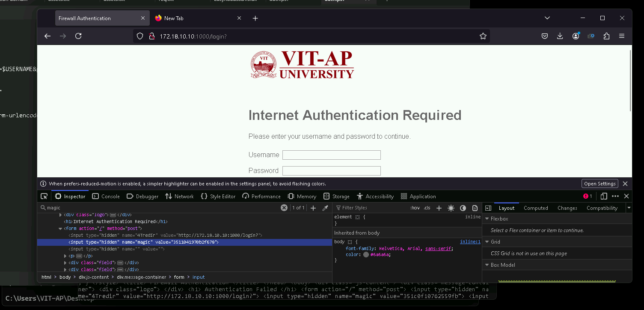Toggle the :hov pseudo-class panel

pyautogui.click(x=415, y=208)
